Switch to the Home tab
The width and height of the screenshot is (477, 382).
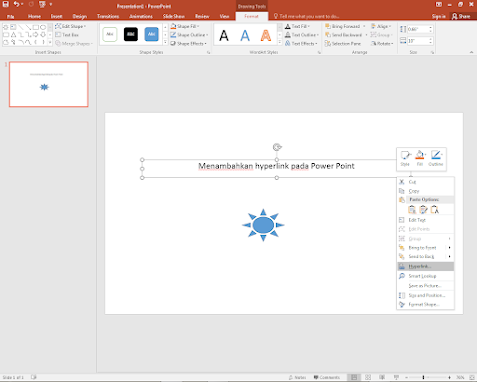[x=34, y=16]
